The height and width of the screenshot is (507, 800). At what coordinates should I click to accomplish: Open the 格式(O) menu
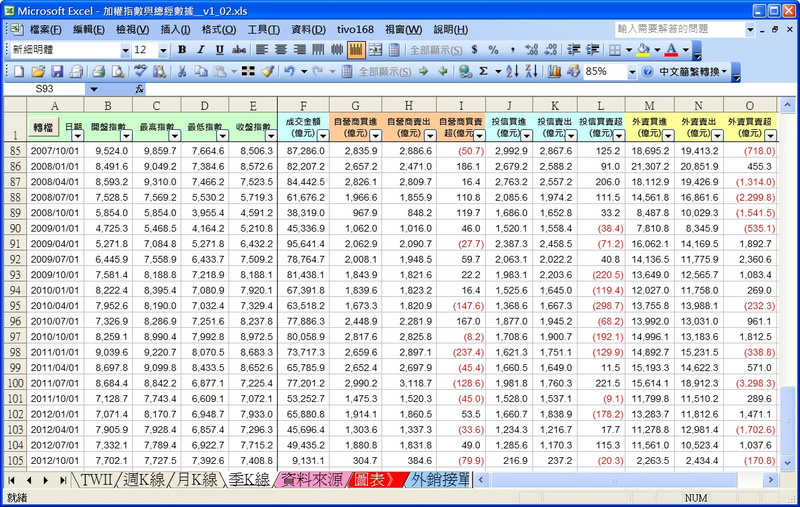[x=219, y=30]
